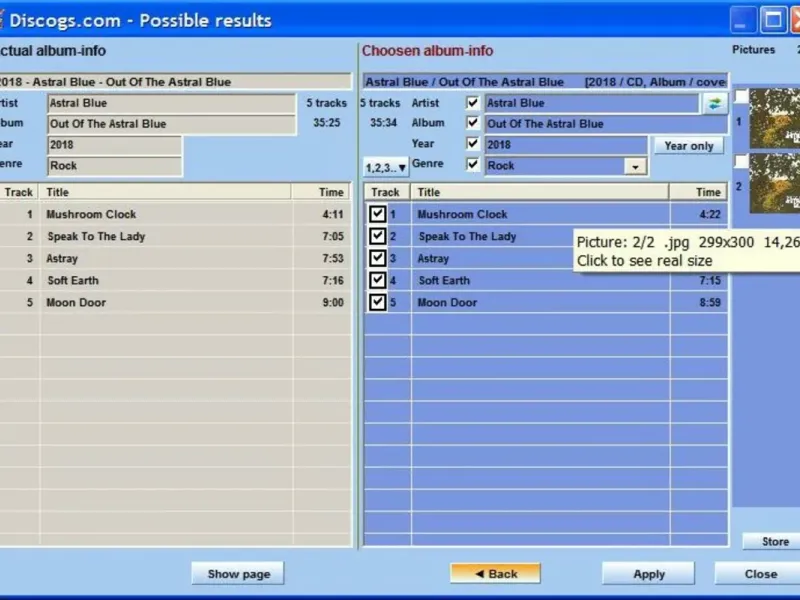Select Mushroom Clock title in chosen list
Screen dimensions: 800x600
pos(462,214)
